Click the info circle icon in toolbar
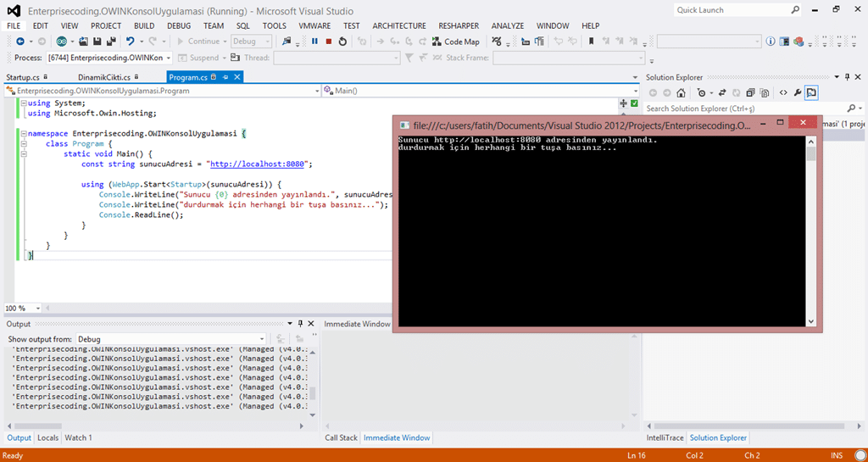Screen dimensions: 868x462 point(770,42)
